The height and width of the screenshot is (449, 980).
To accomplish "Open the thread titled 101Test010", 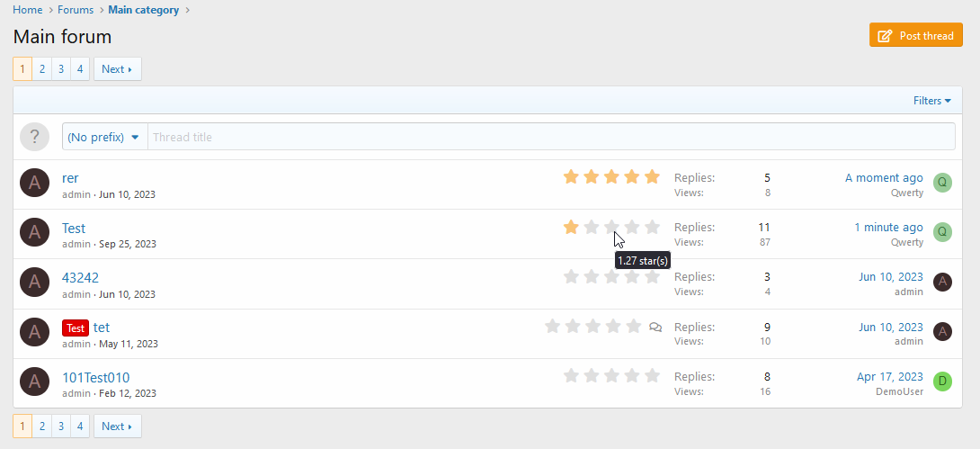I will (x=95, y=378).
